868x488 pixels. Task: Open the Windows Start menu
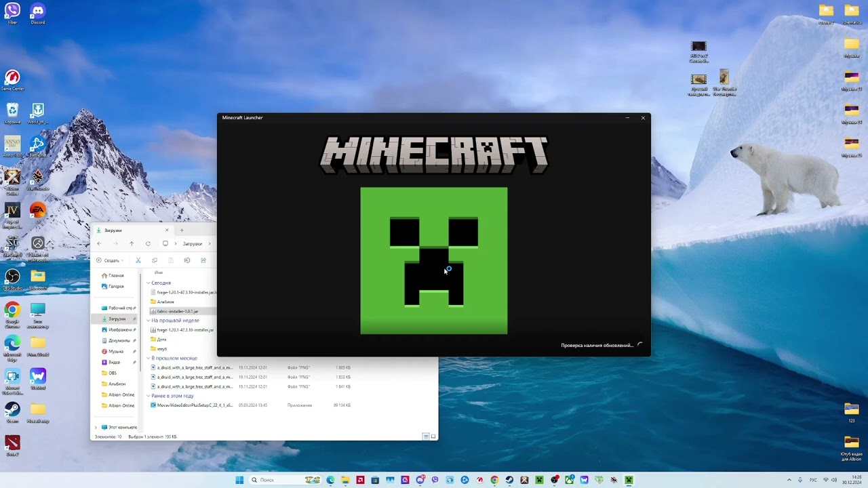click(x=239, y=480)
